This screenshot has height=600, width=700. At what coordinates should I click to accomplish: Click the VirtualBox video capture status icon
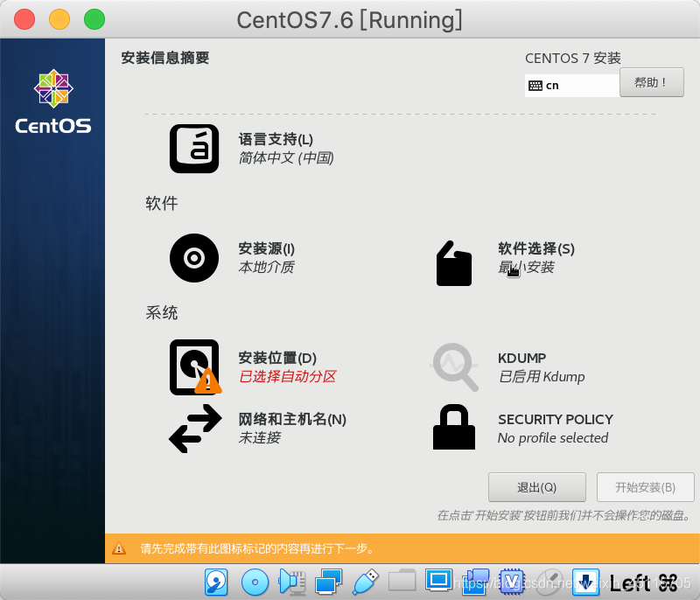coord(475,583)
